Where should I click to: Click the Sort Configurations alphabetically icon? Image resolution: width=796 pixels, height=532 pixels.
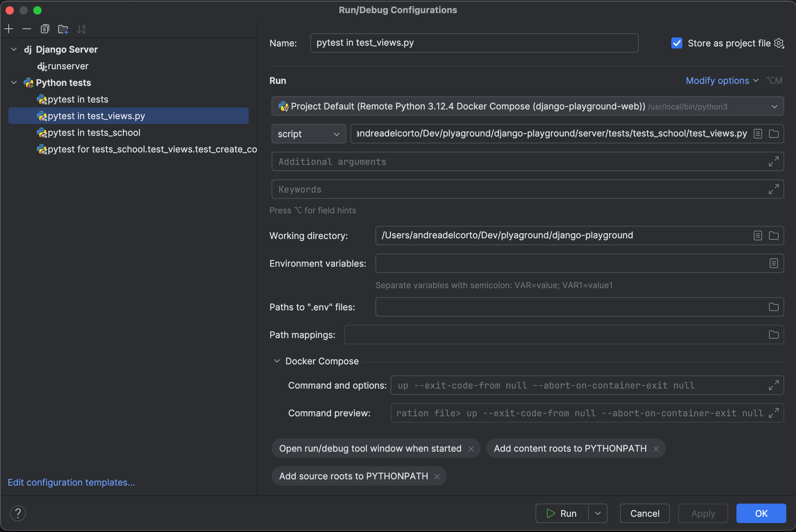(x=81, y=29)
